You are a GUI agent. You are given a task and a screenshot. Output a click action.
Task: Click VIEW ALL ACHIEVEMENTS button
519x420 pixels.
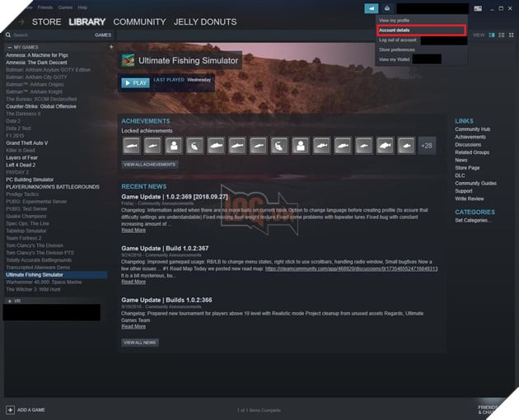[x=150, y=165]
